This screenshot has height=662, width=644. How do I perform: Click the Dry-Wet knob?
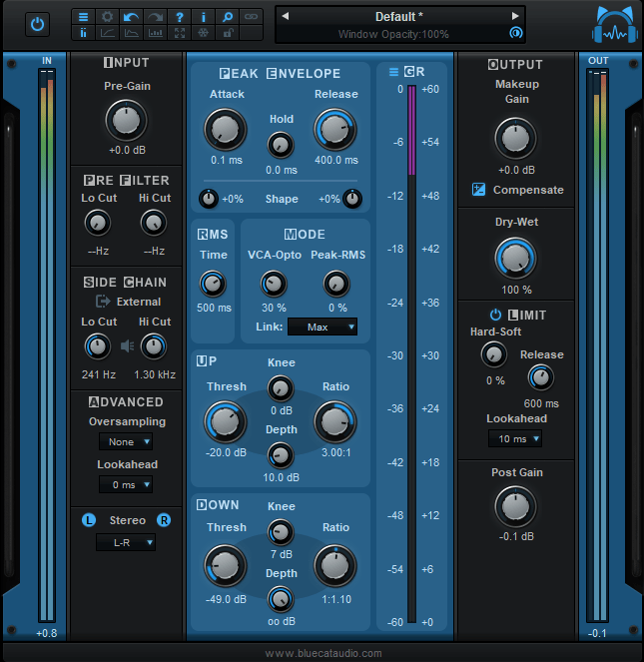[x=515, y=258]
